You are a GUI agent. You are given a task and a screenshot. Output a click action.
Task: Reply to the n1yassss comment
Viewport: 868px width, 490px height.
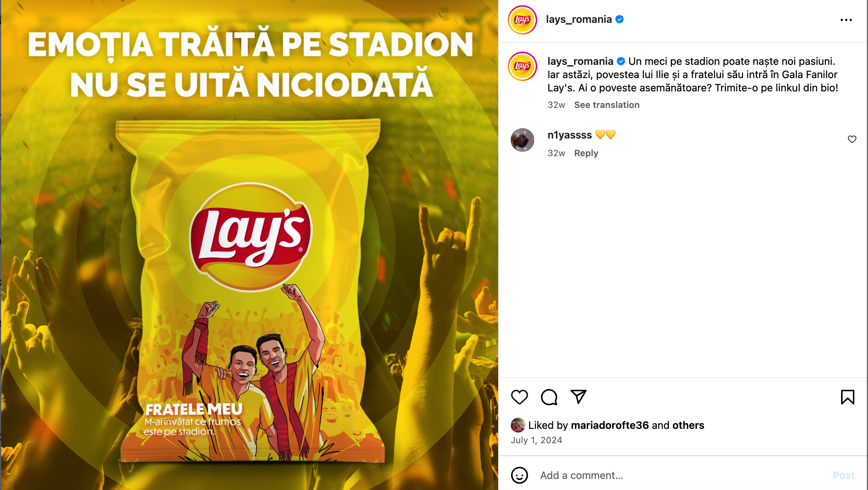point(586,153)
